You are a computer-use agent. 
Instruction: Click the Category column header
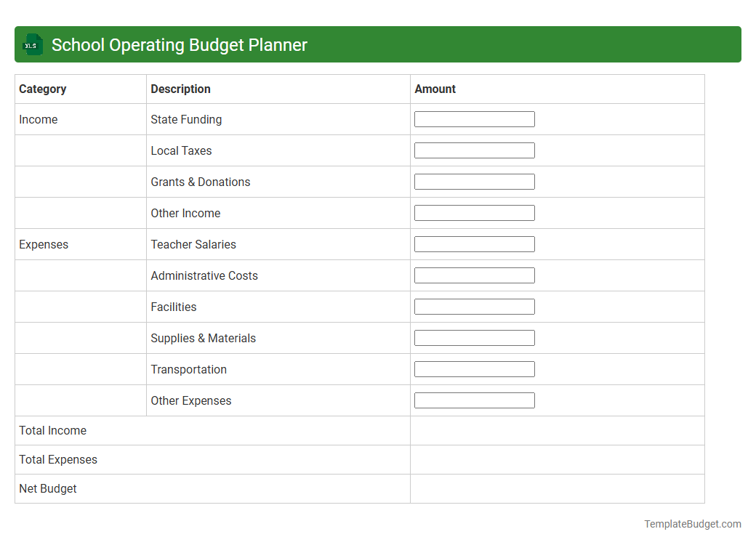click(x=43, y=89)
